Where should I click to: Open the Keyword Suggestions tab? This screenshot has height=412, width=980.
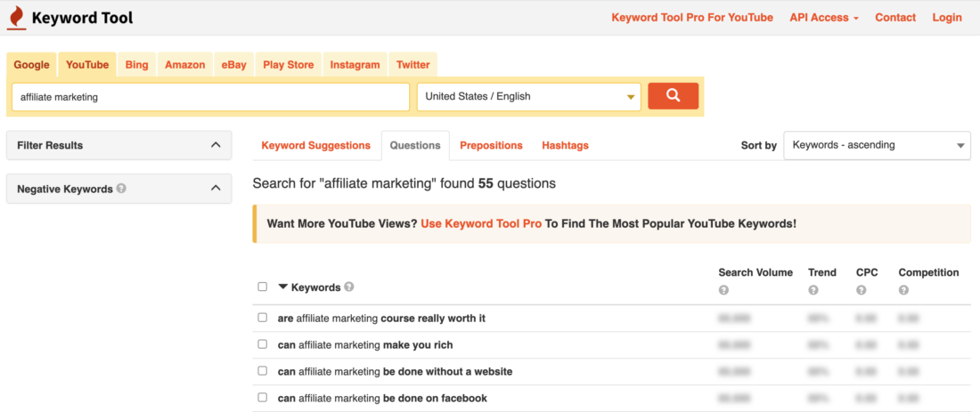point(315,145)
